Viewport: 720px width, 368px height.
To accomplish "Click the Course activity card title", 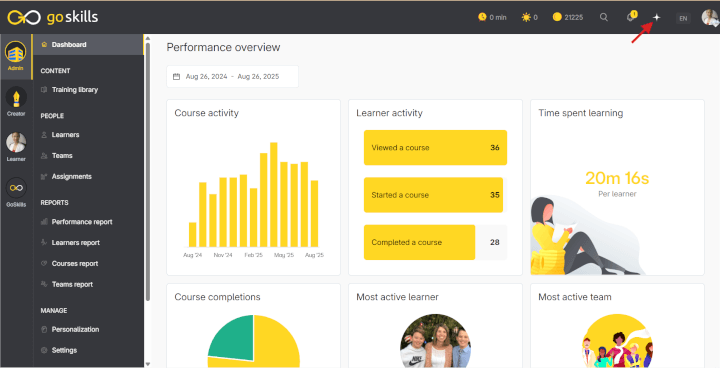I will click(x=207, y=113).
